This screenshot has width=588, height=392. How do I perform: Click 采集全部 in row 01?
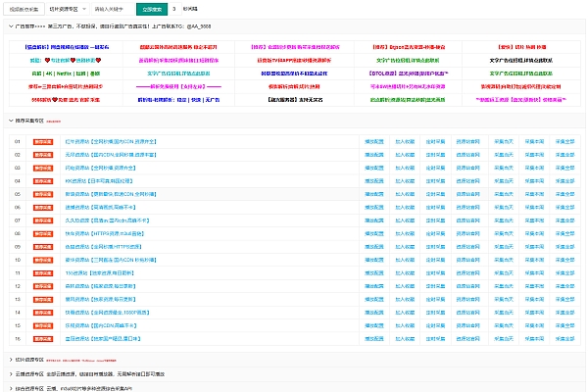[x=564, y=142]
